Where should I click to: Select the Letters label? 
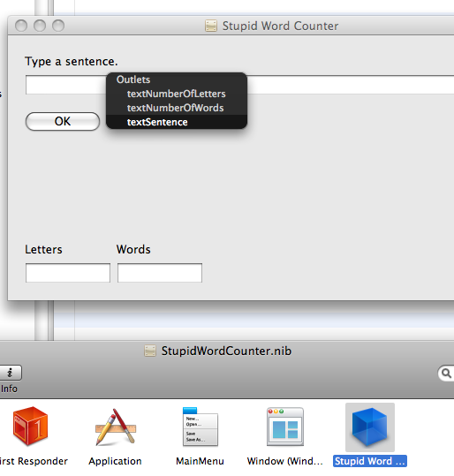(44, 250)
